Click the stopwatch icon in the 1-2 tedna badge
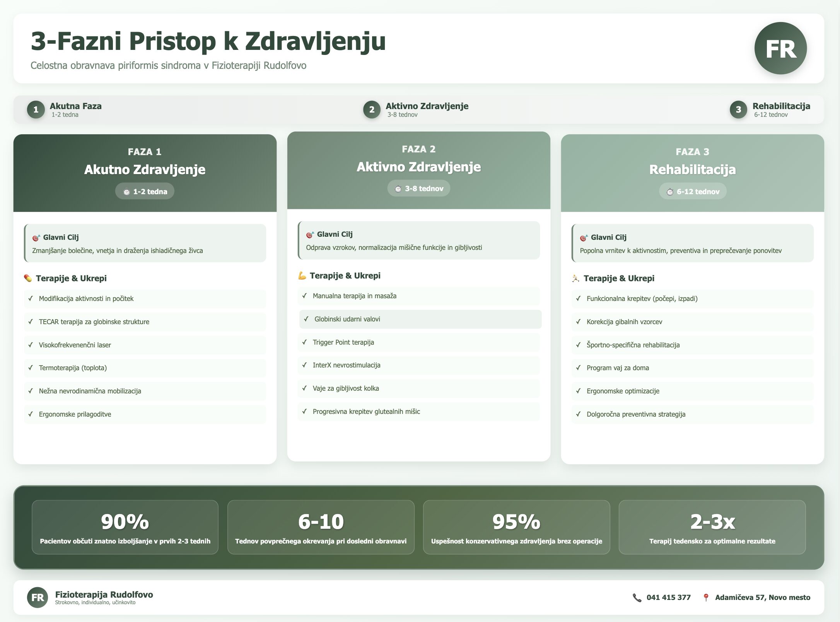840x622 pixels. pyautogui.click(x=126, y=191)
